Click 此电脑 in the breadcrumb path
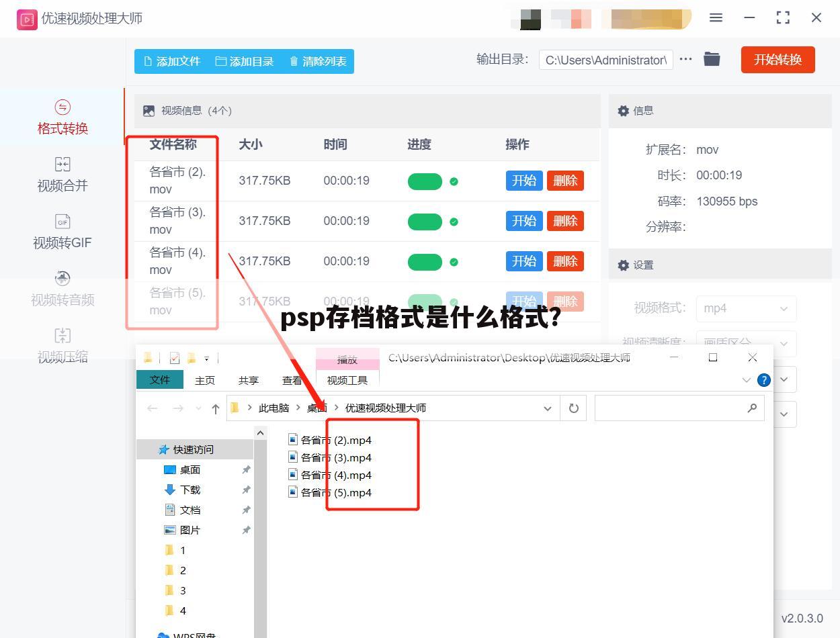The image size is (840, 638). 274,408
